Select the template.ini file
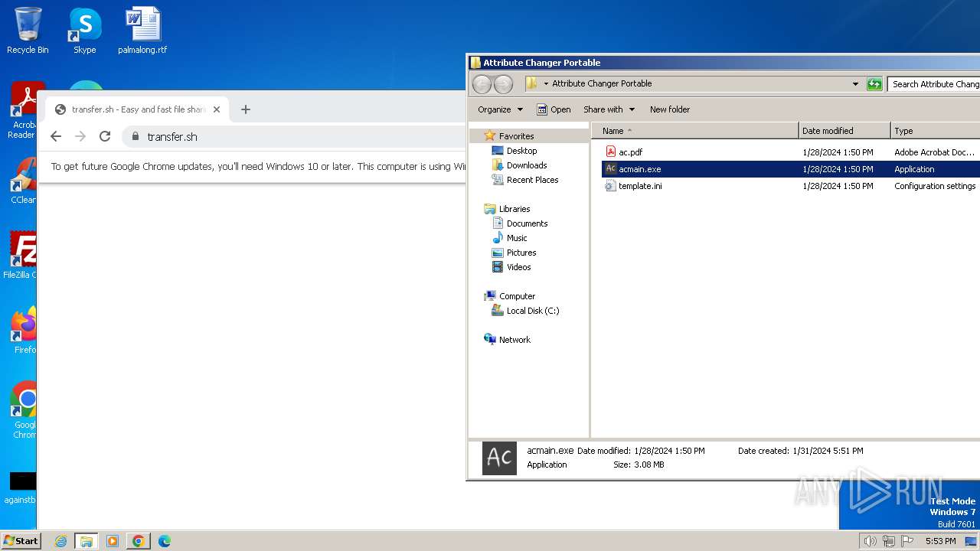The width and height of the screenshot is (980, 551). click(x=790, y=186)
